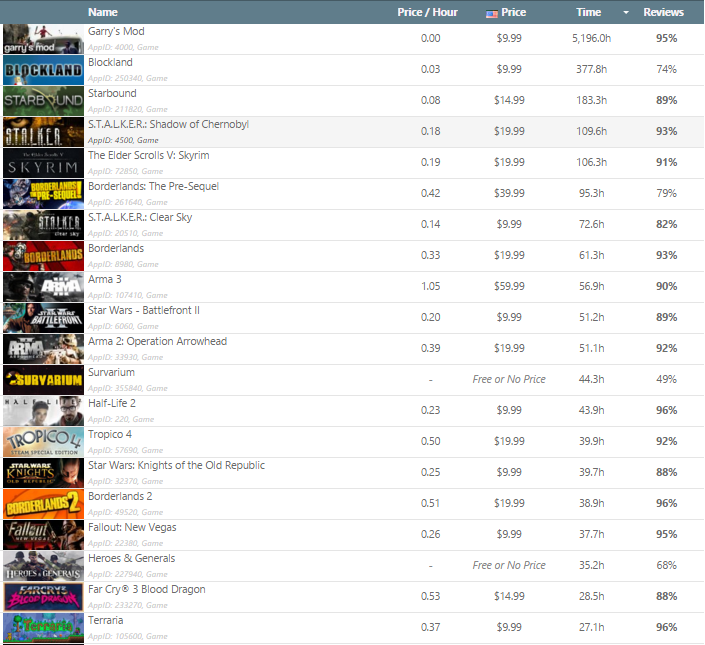This screenshot has height=645, width=705.
Task: Open the Garry's Mod title link
Action: 116,31
